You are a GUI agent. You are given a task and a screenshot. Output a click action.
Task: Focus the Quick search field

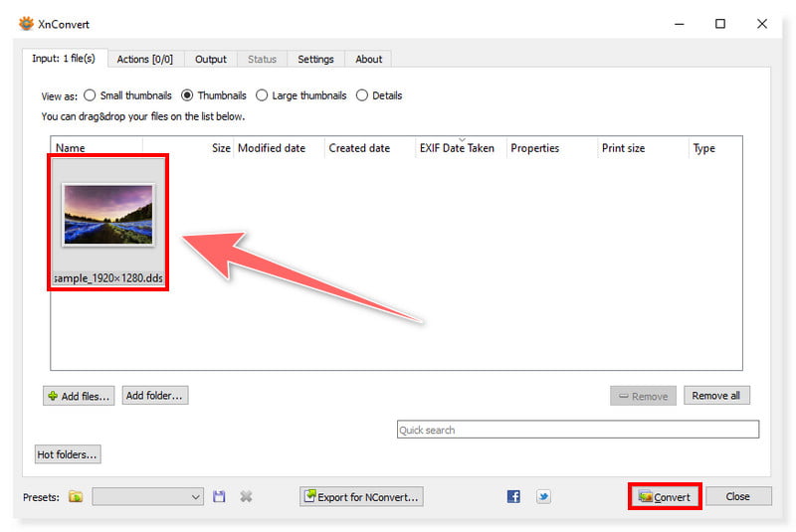577,430
